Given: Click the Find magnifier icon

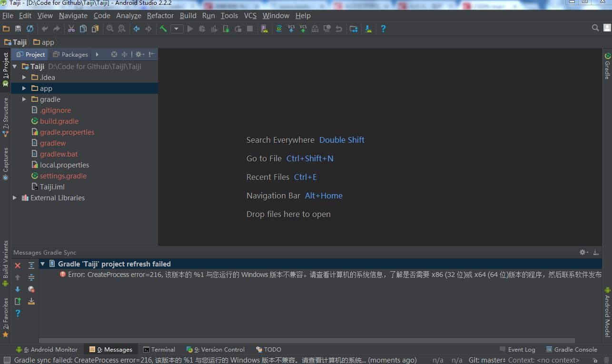Looking at the screenshot, I should pos(110,29).
